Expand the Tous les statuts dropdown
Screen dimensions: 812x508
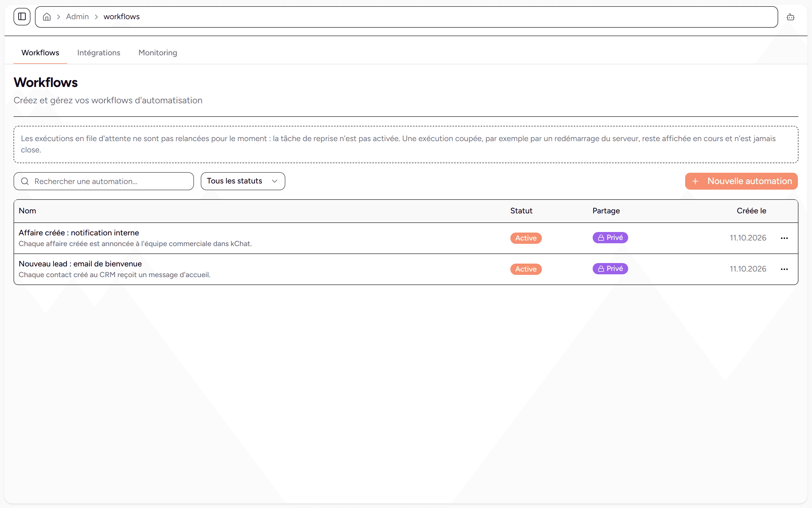pos(243,181)
